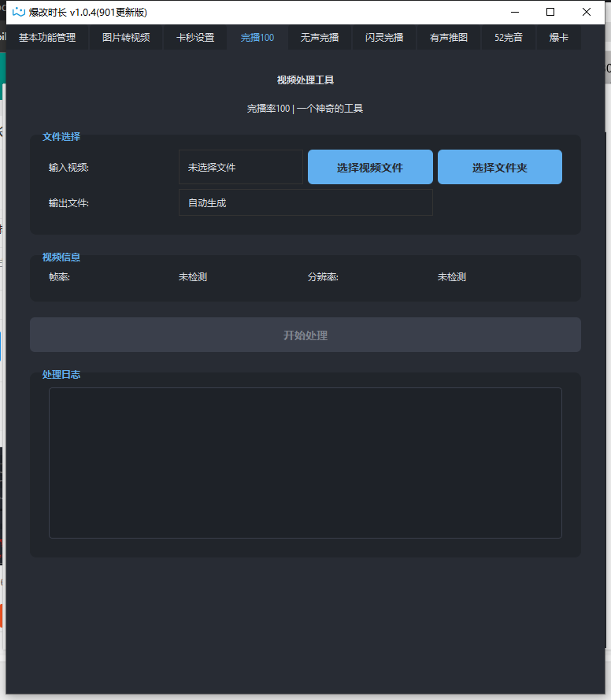Go to the 卡秒设置 tab
Image resolution: width=611 pixels, height=700 pixels.
pyautogui.click(x=195, y=38)
